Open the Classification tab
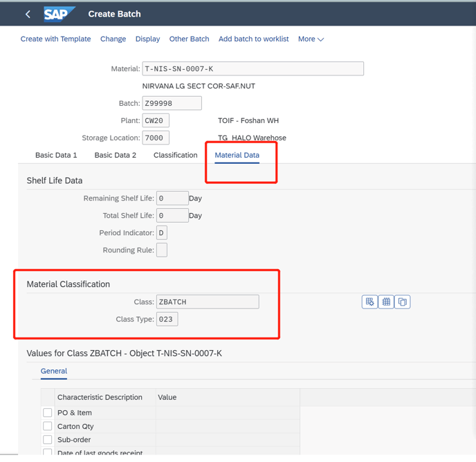The image size is (476, 462). [175, 155]
